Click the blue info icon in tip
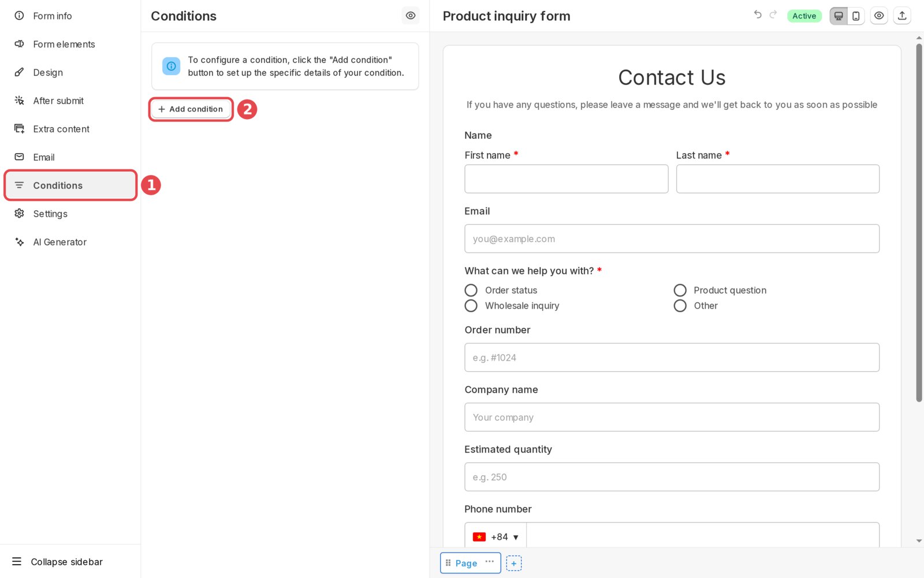Screen dimensions: 924x578 click(x=171, y=66)
